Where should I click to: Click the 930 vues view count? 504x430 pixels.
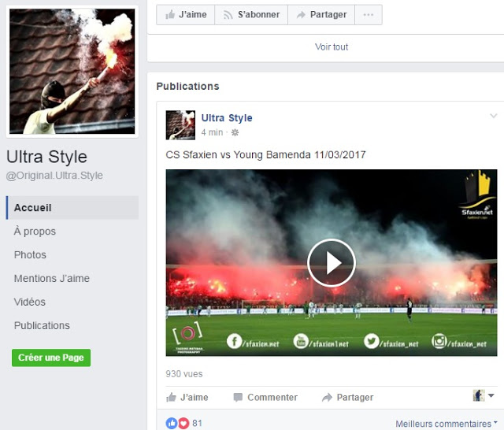pyautogui.click(x=184, y=374)
